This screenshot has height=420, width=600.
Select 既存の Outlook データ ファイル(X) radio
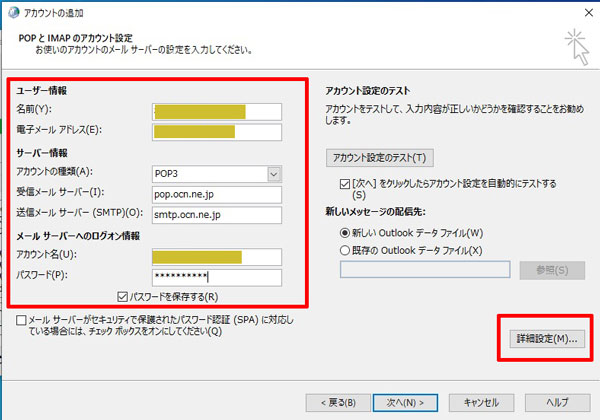coord(345,250)
